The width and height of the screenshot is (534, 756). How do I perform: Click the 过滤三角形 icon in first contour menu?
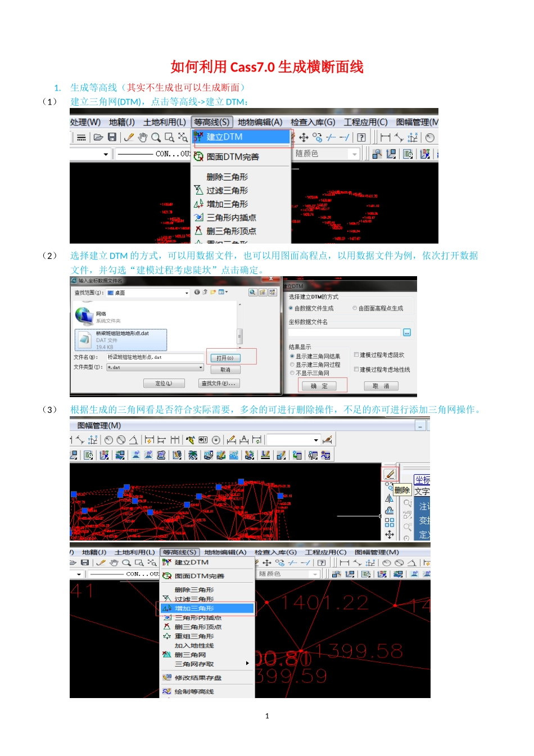(x=198, y=191)
